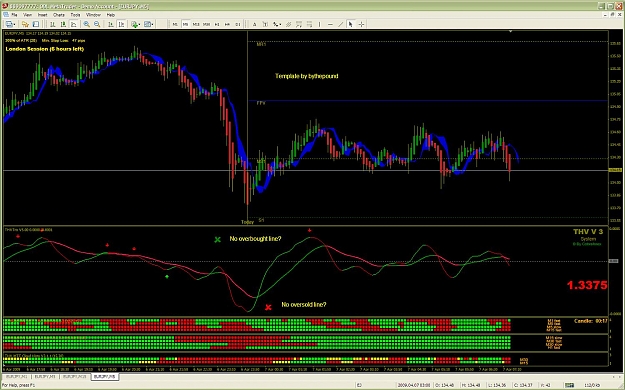Screen dimensions: 625x390
Task: Toggle chart shift from right edge
Action: (x=121, y=24)
